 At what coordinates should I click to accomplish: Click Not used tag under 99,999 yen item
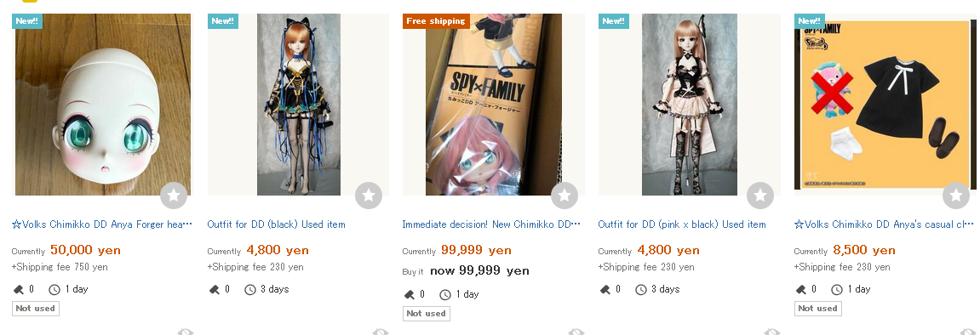(x=427, y=313)
